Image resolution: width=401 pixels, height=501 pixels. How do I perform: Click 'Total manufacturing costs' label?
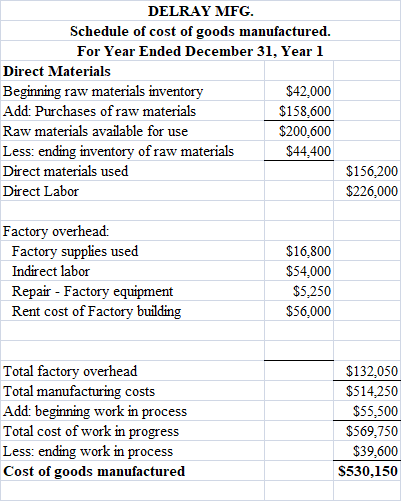pos(79,391)
